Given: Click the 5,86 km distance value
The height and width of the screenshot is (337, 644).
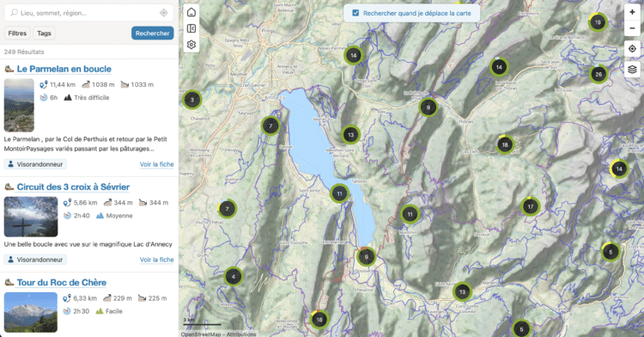Looking at the screenshot, I should pyautogui.click(x=85, y=203).
